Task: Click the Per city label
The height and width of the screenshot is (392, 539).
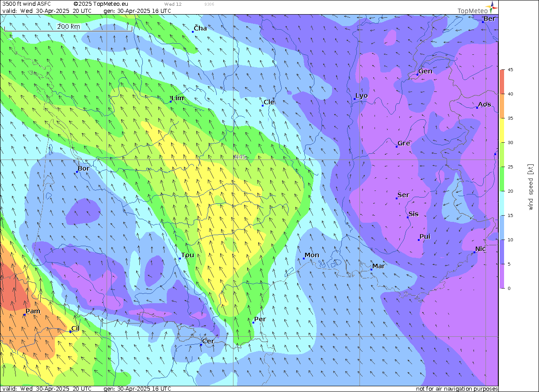Action: 260,319
